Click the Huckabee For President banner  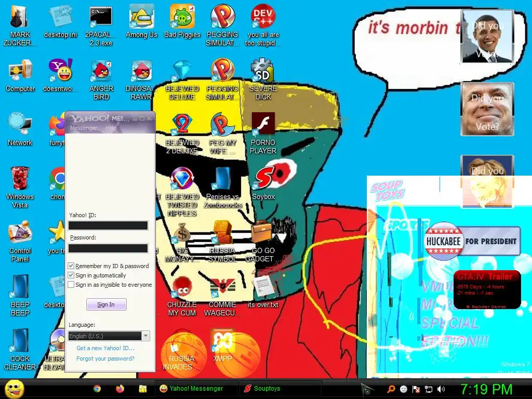pyautogui.click(x=472, y=241)
